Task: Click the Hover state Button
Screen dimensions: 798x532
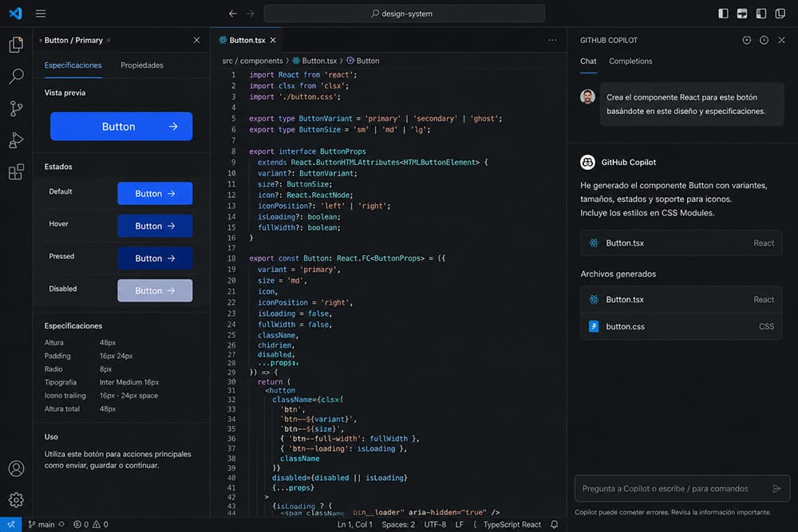Action: pos(155,226)
